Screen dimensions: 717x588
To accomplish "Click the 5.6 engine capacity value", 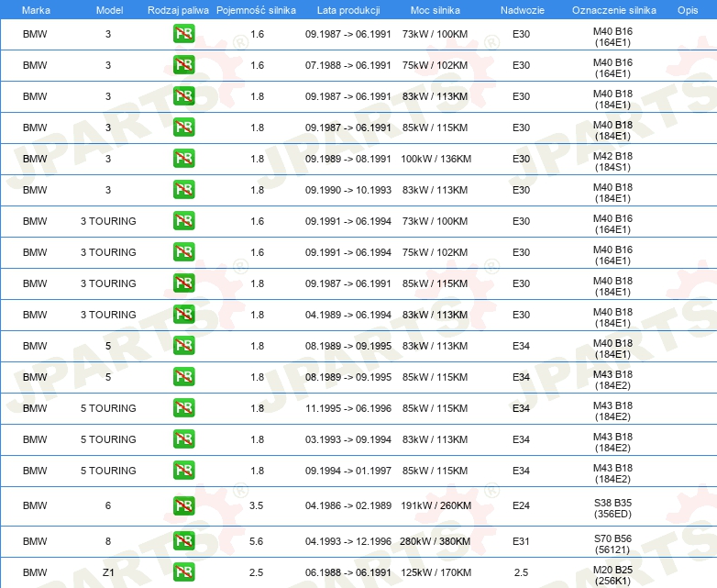I will click(256, 541).
